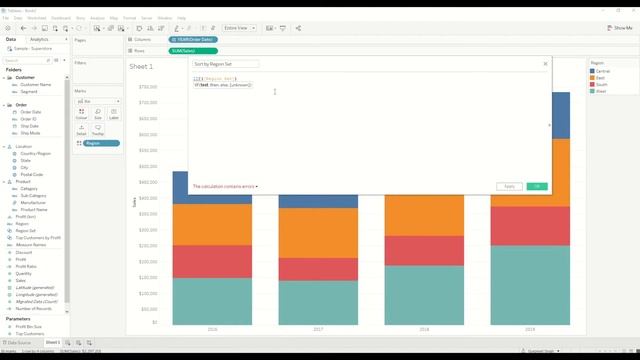Screen dimensions: 640x360
Task: Click the Tooltip card in Marks
Action: (x=98, y=130)
